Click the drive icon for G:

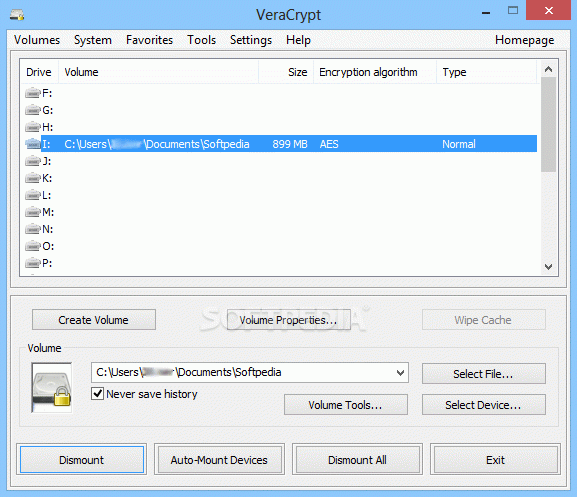point(32,110)
